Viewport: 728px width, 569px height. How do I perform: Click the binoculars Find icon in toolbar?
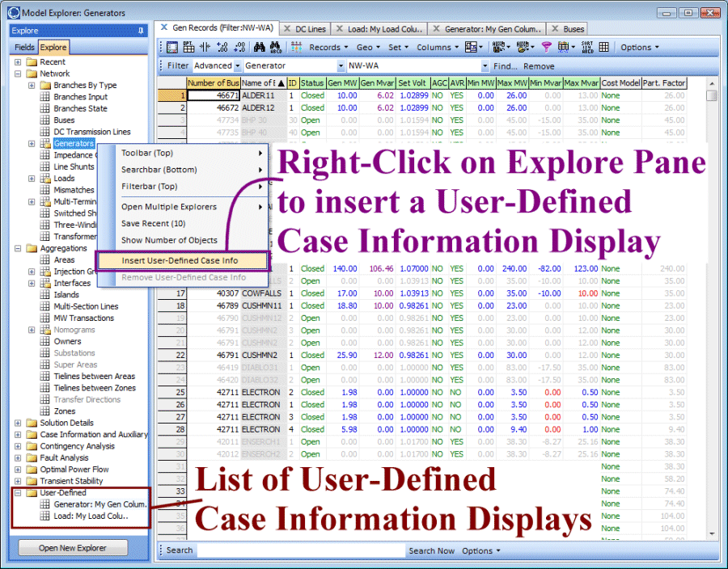click(x=259, y=48)
